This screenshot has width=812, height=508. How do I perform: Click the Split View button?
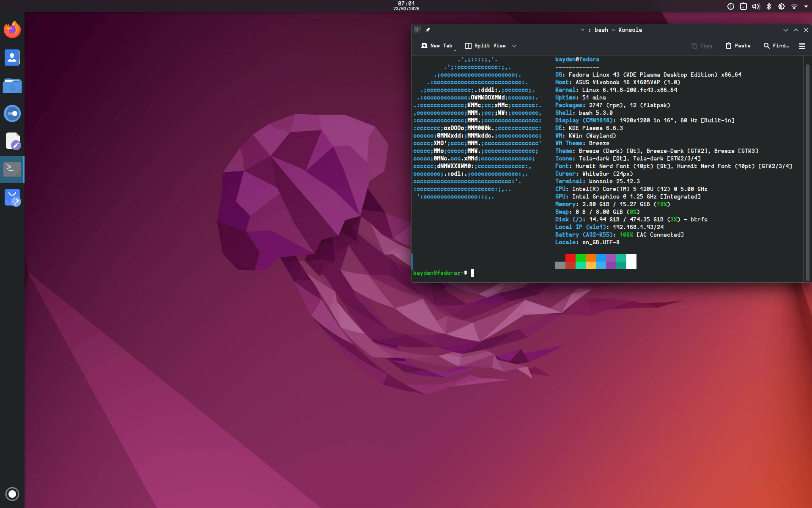485,46
